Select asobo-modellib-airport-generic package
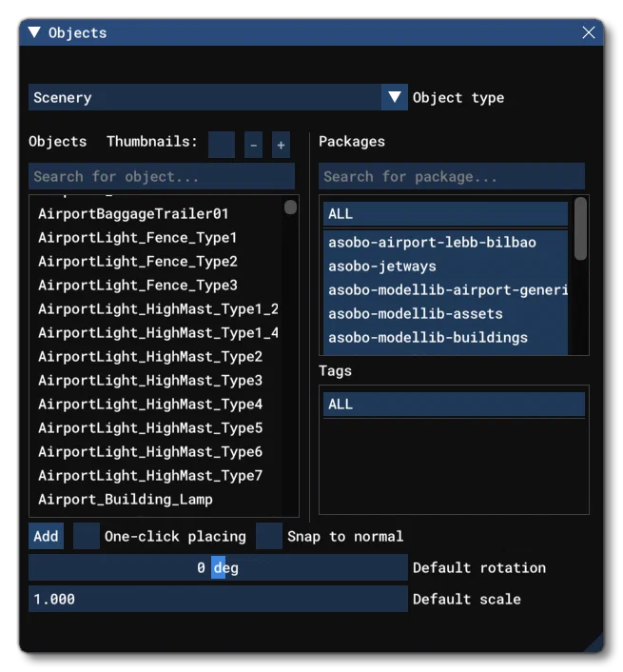 pyautogui.click(x=445, y=290)
